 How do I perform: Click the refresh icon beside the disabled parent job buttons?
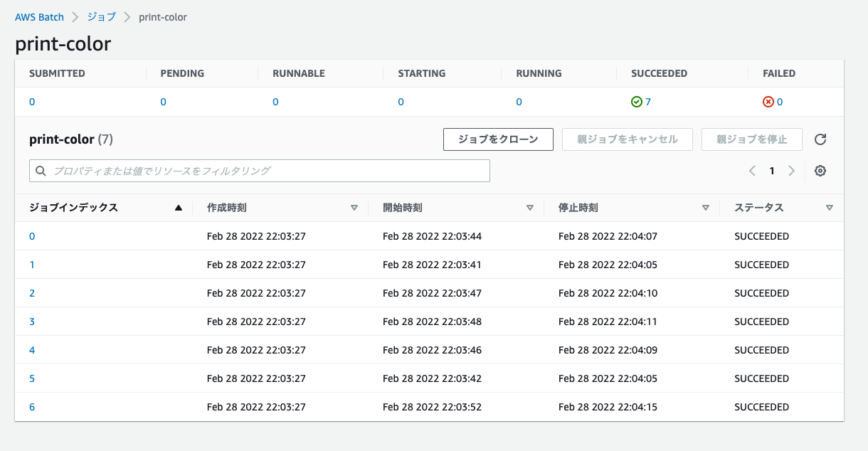pos(820,139)
